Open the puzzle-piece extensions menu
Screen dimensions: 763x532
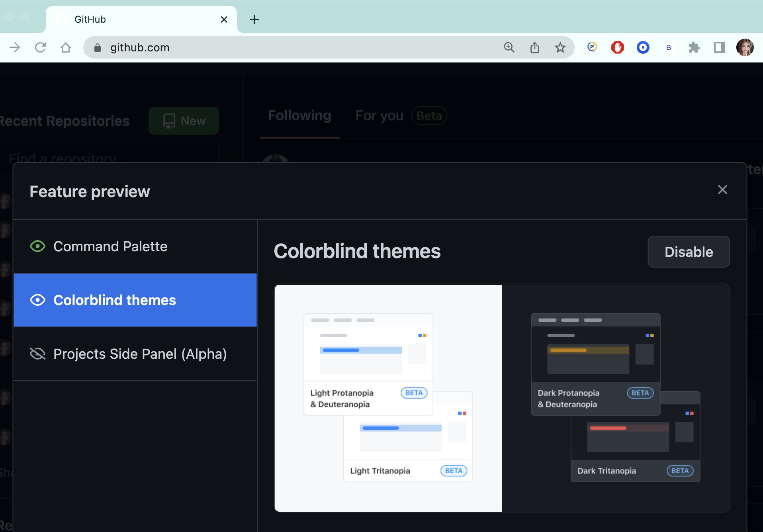pos(694,48)
